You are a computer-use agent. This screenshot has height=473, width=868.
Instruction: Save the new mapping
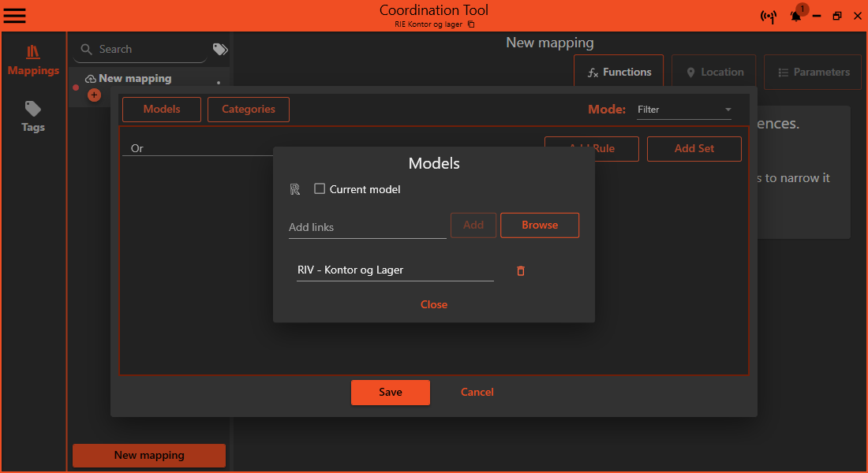point(391,392)
